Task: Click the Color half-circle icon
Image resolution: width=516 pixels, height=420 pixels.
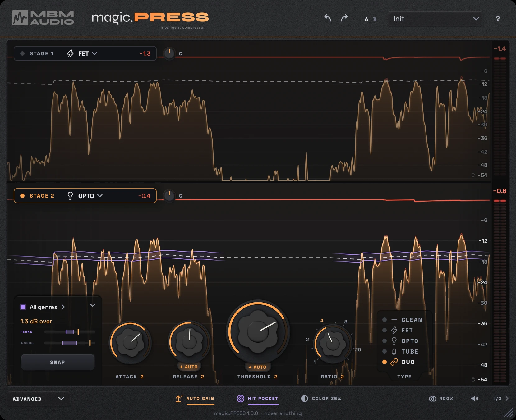Action: point(305,399)
